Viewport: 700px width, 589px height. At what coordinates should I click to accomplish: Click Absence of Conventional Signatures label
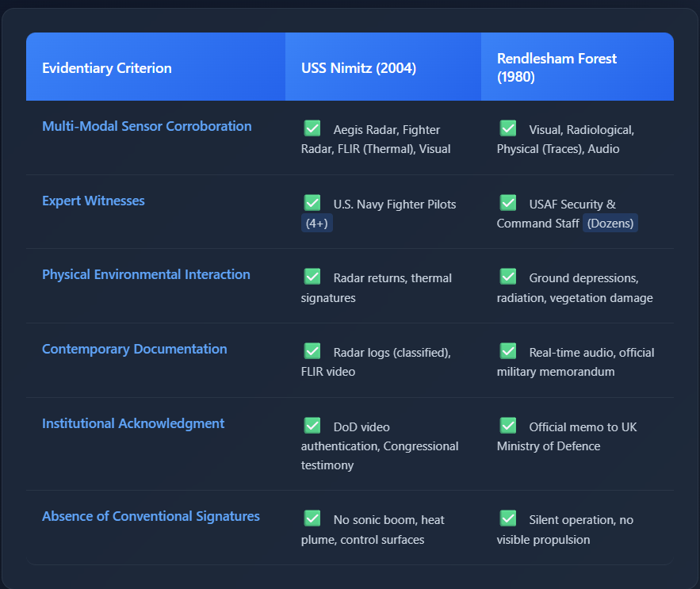tap(151, 517)
